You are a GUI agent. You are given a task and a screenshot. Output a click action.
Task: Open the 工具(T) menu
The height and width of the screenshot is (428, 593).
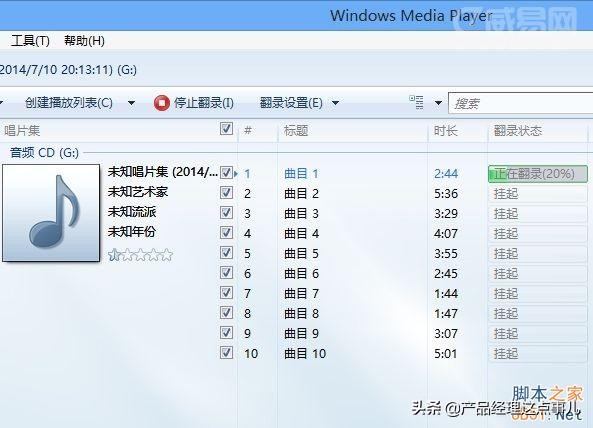click(x=30, y=40)
